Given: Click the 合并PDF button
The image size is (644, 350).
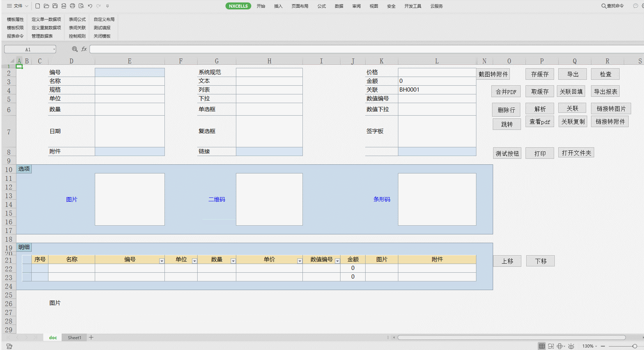Looking at the screenshot, I should point(506,92).
